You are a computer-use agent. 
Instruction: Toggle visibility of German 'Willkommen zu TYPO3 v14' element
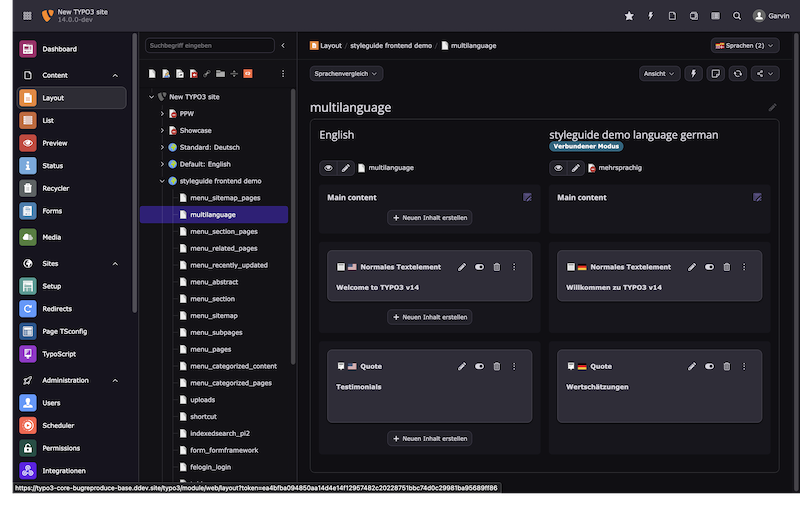tap(709, 267)
